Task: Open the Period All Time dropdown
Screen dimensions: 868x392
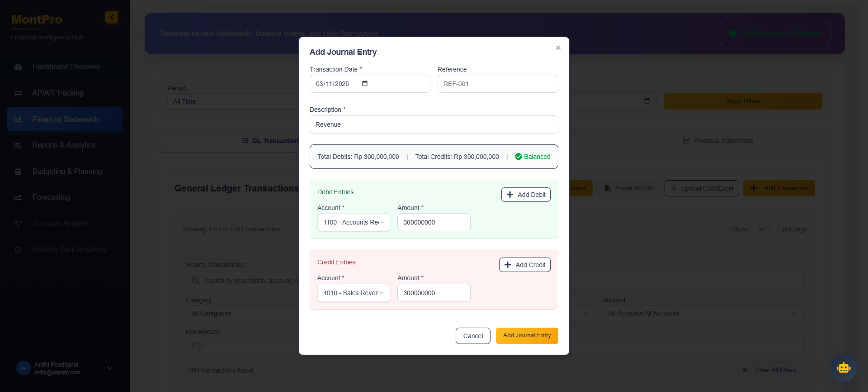Action: (233, 101)
